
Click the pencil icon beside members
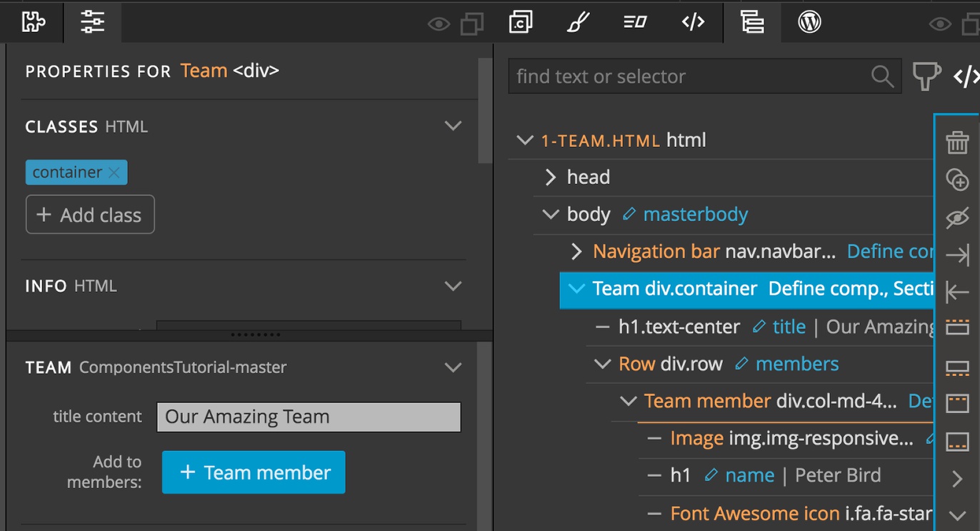[x=741, y=364]
